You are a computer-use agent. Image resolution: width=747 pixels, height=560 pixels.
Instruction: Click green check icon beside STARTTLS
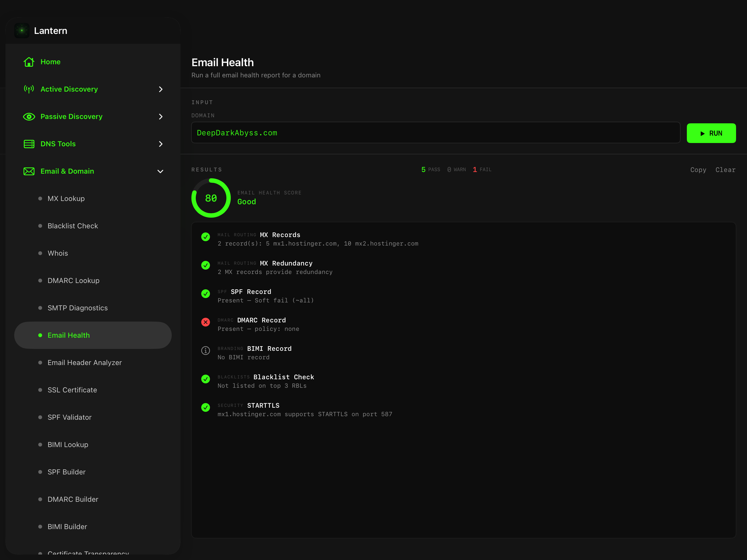(205, 407)
